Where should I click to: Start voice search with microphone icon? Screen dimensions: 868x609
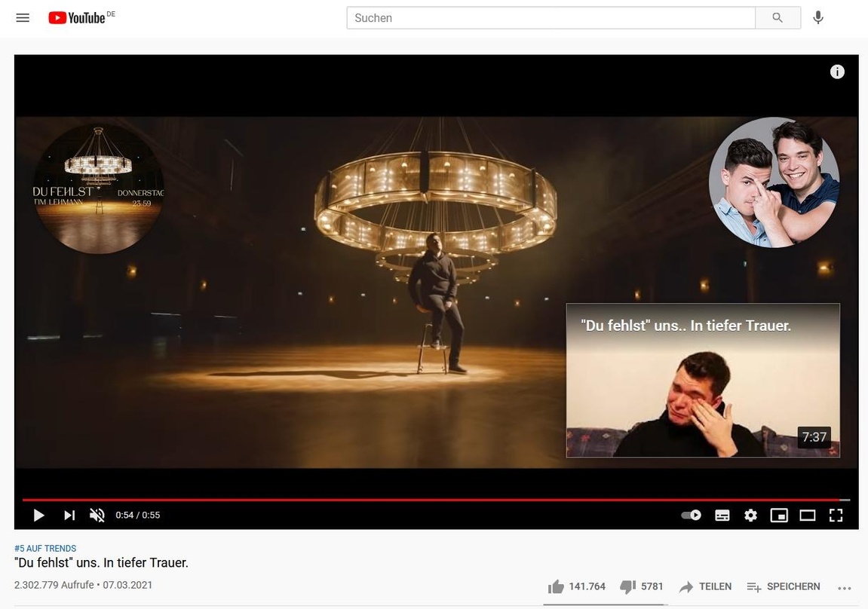(x=818, y=17)
